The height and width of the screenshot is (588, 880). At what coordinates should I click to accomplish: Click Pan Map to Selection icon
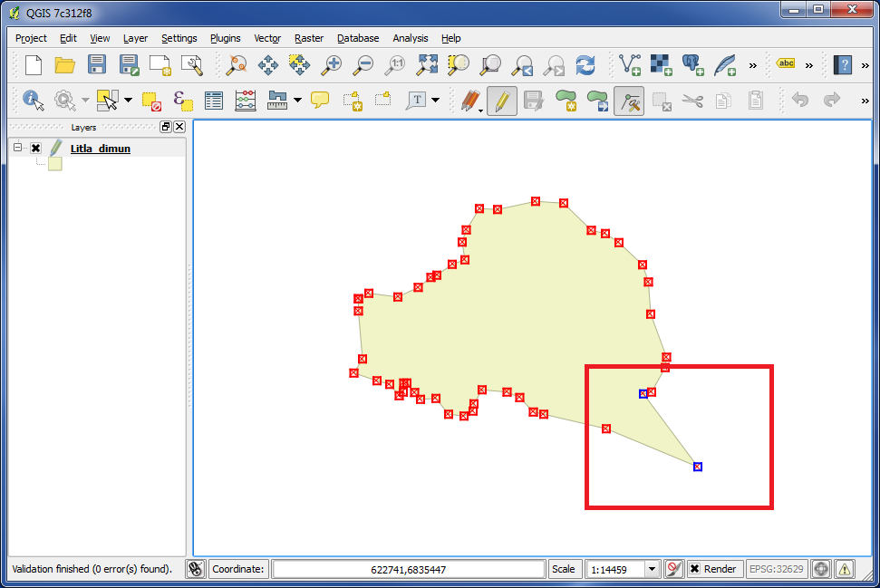click(x=300, y=65)
